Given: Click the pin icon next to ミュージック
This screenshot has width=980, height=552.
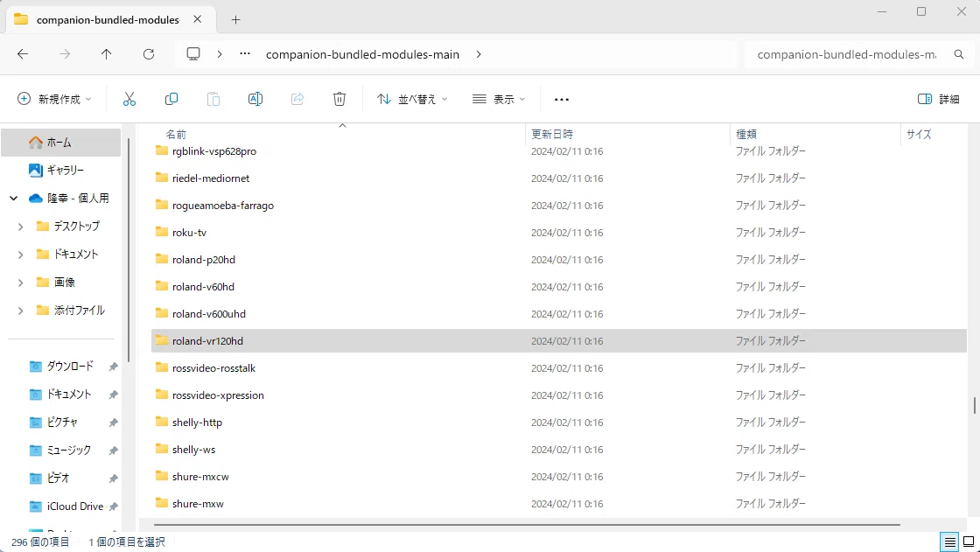Looking at the screenshot, I should tap(113, 451).
